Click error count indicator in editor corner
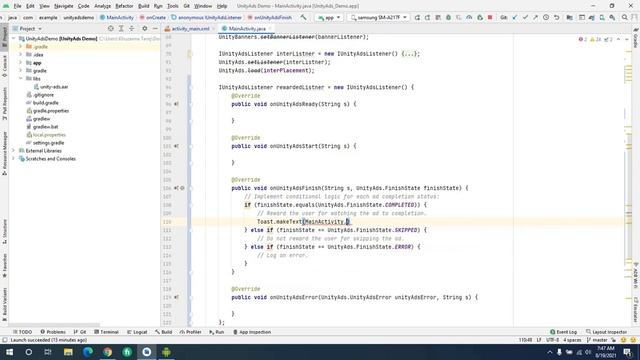 [582, 40]
